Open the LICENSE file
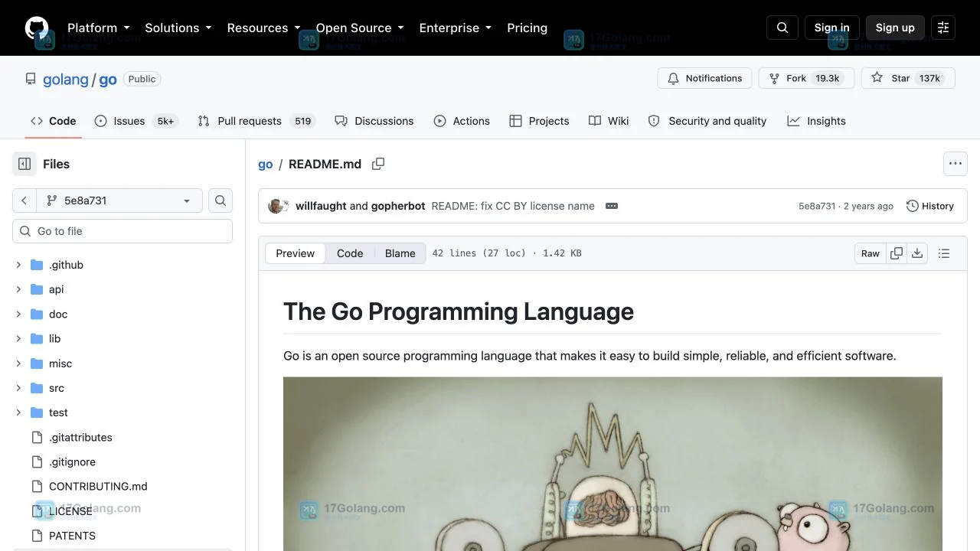 70,511
